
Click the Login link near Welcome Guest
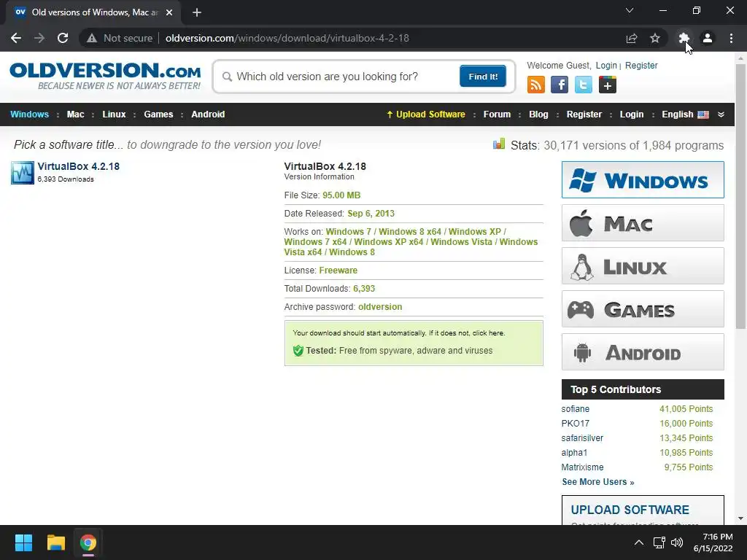(x=606, y=65)
